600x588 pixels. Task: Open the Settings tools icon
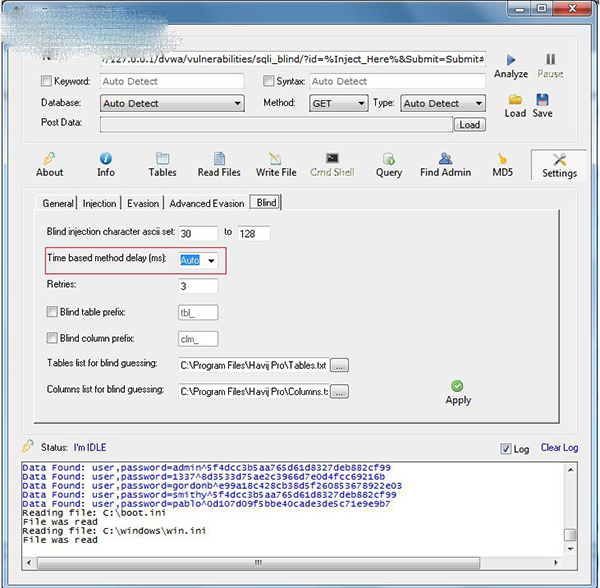pyautogui.click(x=559, y=159)
